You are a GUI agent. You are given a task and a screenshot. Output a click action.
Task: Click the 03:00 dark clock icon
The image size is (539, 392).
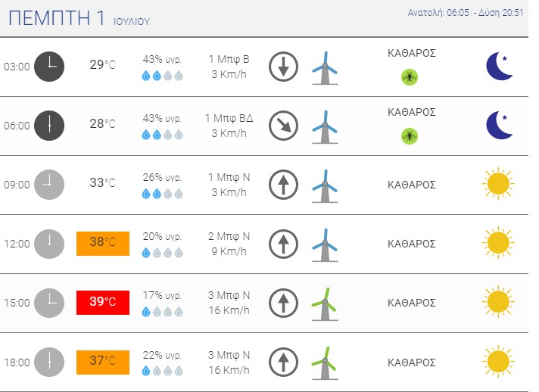(x=49, y=67)
